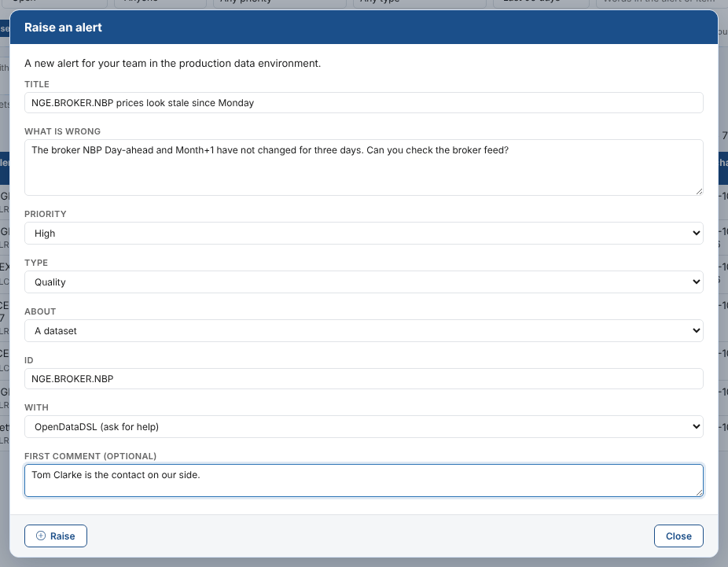Viewport: 728px width, 567px height.
Task: Click the PRIORITY field label
Action: [46, 214]
